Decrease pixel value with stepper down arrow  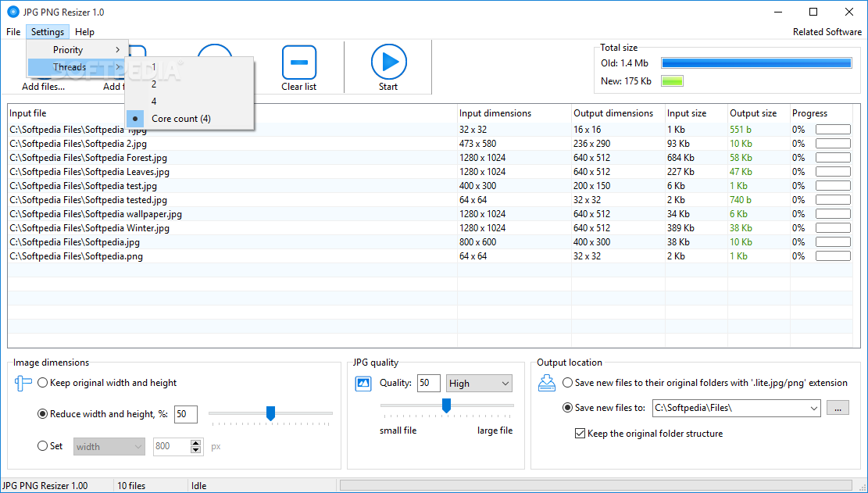click(195, 450)
